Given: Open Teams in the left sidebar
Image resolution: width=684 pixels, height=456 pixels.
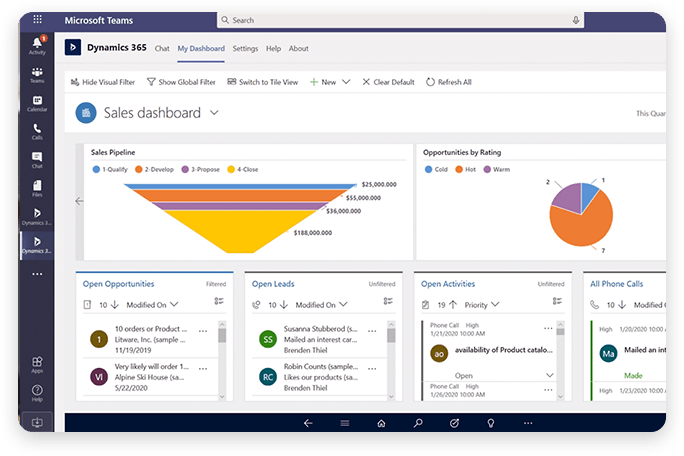Looking at the screenshot, I should (x=37, y=74).
